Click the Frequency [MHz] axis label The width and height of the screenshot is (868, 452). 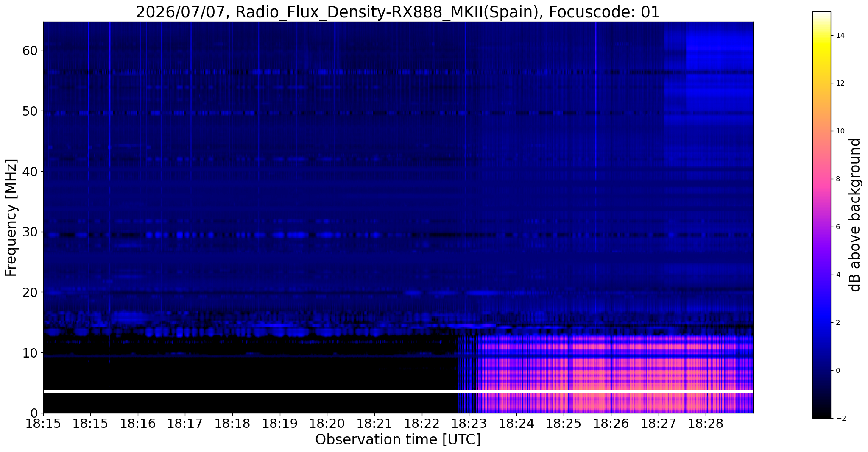(x=11, y=217)
